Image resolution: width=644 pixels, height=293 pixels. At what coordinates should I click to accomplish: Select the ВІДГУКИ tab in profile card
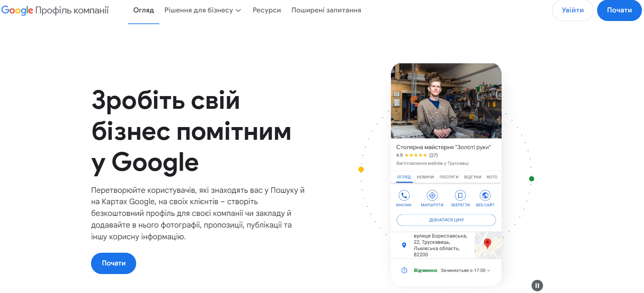point(473,177)
